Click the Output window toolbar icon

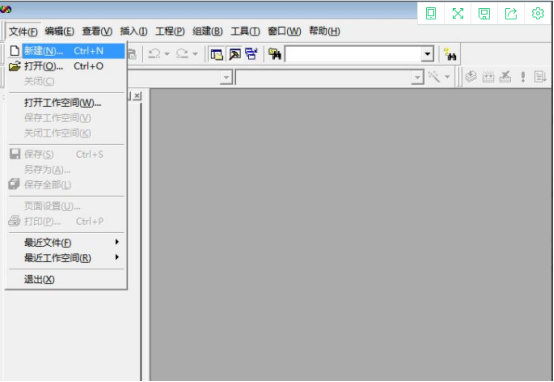(x=235, y=54)
